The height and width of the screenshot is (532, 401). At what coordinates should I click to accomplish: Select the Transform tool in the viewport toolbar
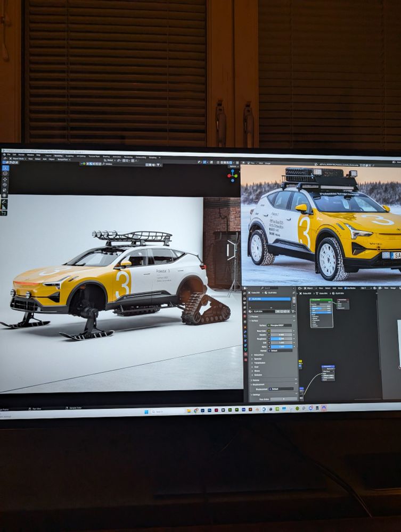click(5, 195)
